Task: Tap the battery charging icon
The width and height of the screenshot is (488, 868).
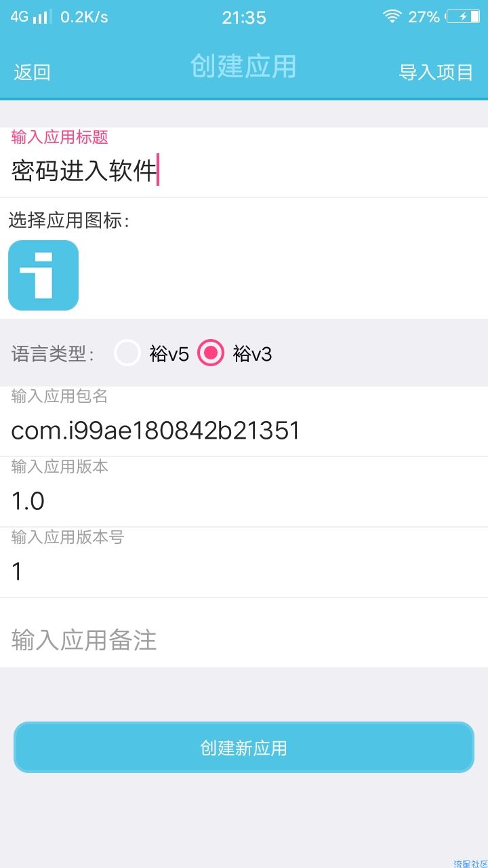Action: pyautogui.click(x=463, y=17)
